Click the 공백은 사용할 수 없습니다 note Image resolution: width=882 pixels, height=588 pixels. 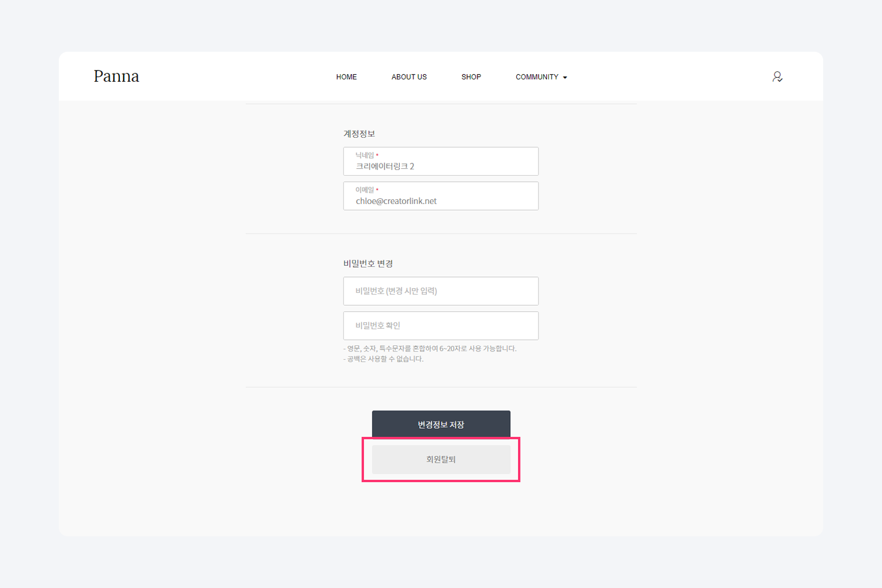tap(383, 359)
